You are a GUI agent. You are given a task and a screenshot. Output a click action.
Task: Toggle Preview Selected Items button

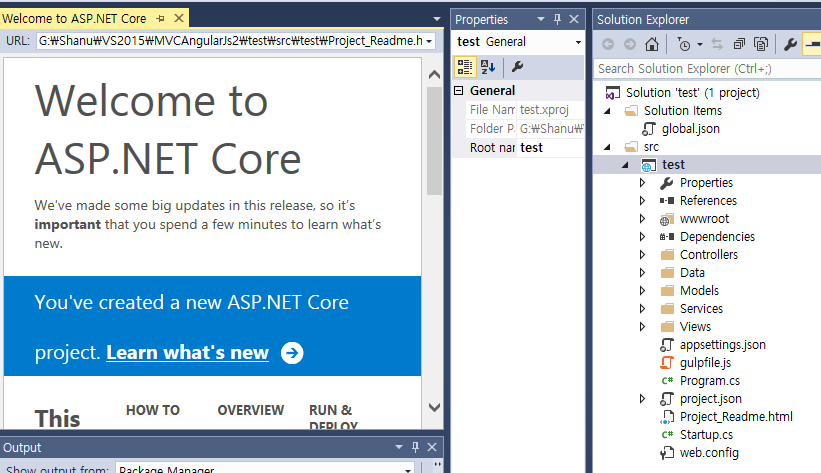coord(811,44)
